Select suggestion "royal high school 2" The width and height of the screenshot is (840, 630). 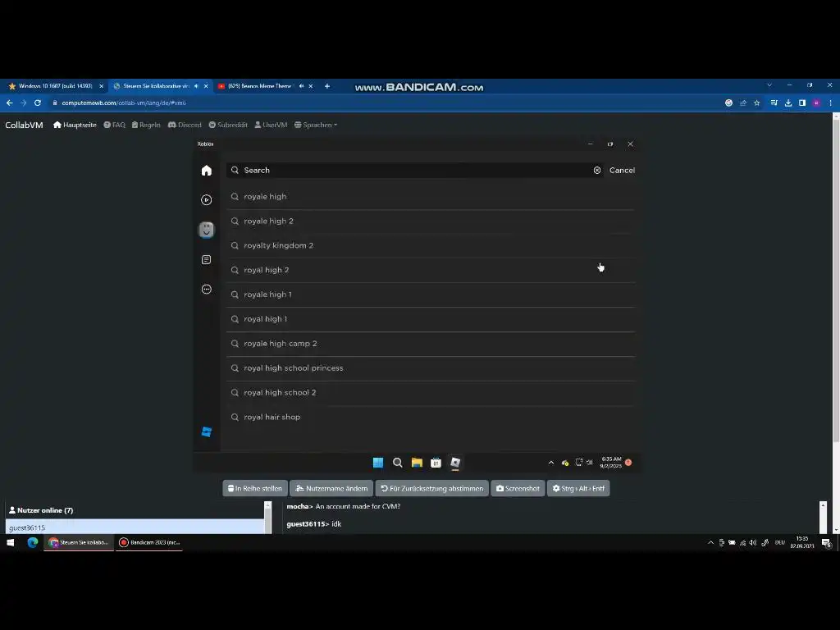pos(431,393)
